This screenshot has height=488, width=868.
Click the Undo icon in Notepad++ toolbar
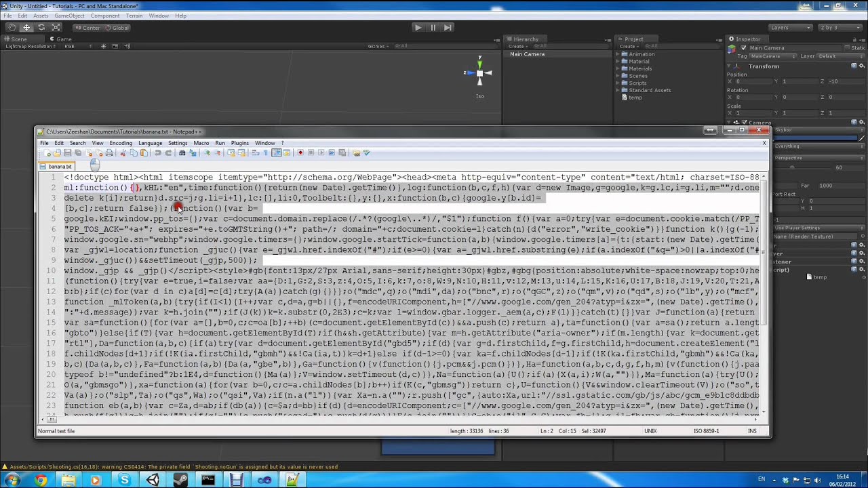[156, 152]
